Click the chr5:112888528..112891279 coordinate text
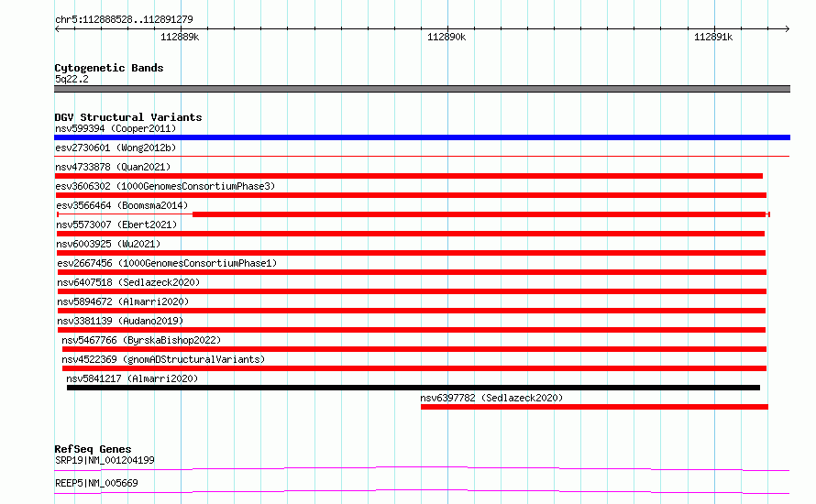Viewport: 816px width, 504px height. pyautogui.click(x=124, y=20)
